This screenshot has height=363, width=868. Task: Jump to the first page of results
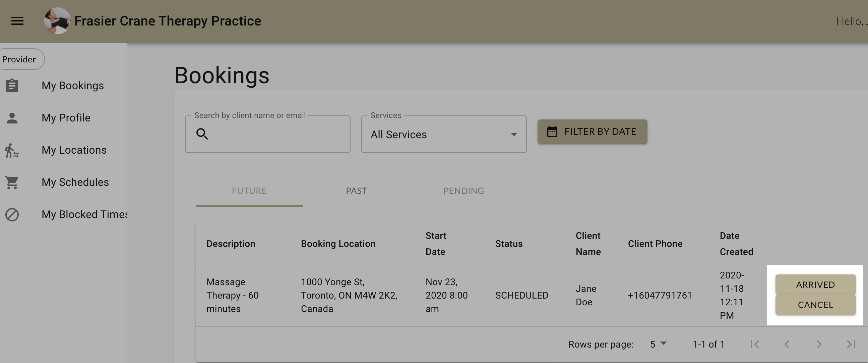tap(755, 344)
